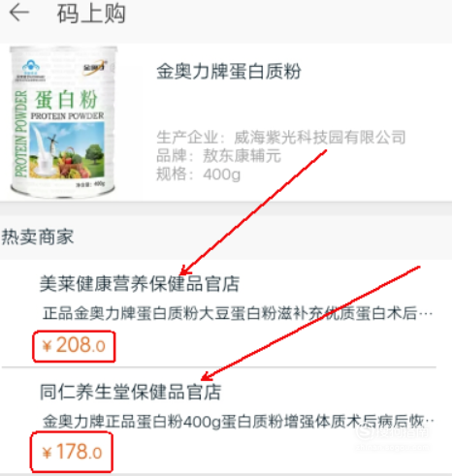Screen dimensions: 453x476
Task: Click the 品牌 敖东康辅元 brand line
Action: [x=219, y=156]
